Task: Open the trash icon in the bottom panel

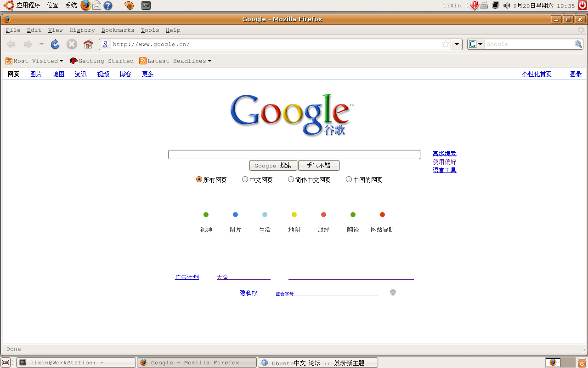Action: coord(582,362)
